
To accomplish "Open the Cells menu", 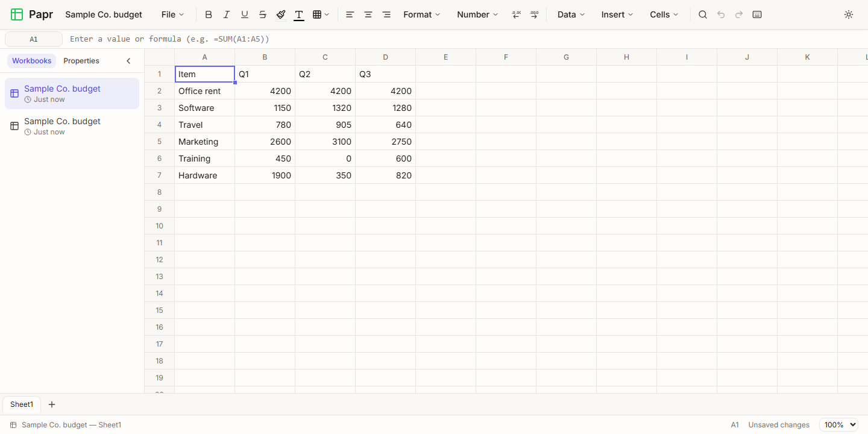I will point(664,14).
